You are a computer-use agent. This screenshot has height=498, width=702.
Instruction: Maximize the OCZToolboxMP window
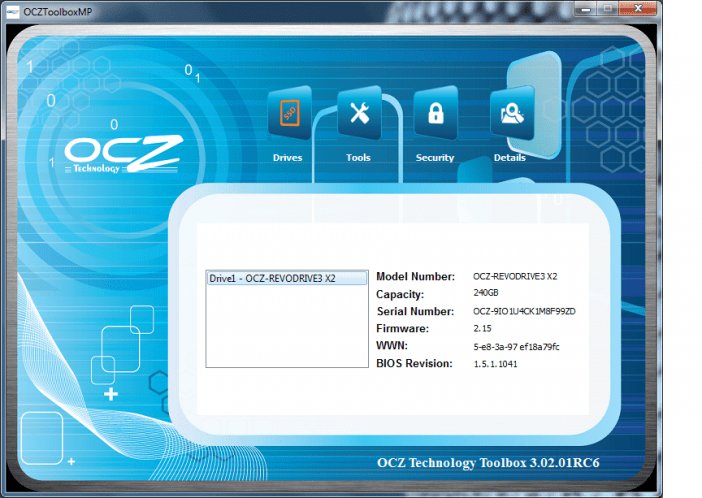click(x=608, y=9)
